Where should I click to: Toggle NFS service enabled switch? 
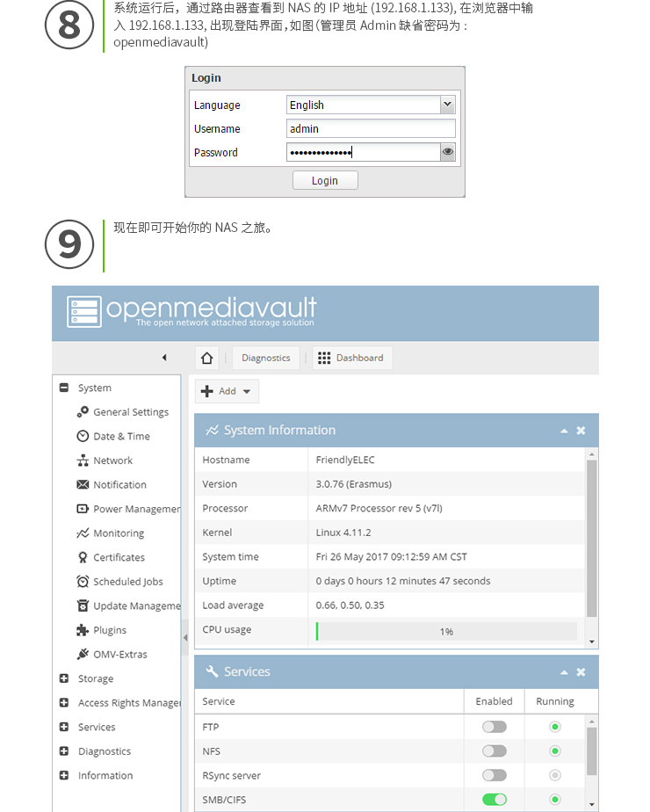495,750
